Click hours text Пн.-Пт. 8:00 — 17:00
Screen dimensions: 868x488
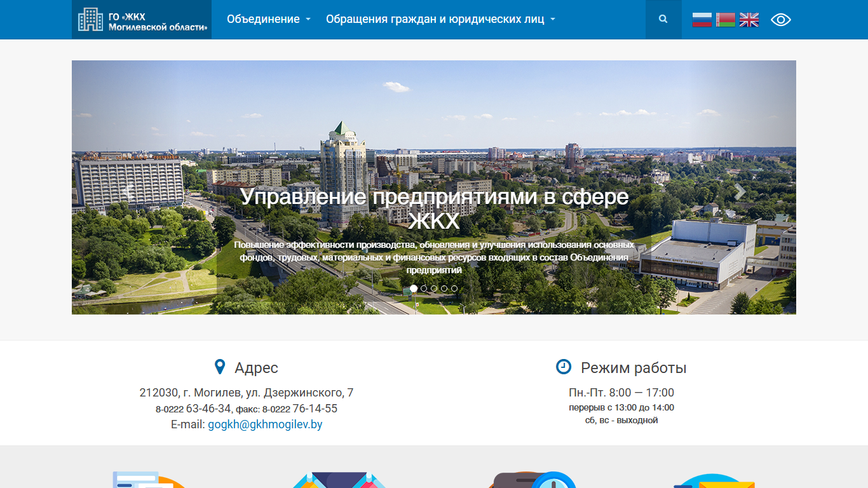pyautogui.click(x=621, y=393)
